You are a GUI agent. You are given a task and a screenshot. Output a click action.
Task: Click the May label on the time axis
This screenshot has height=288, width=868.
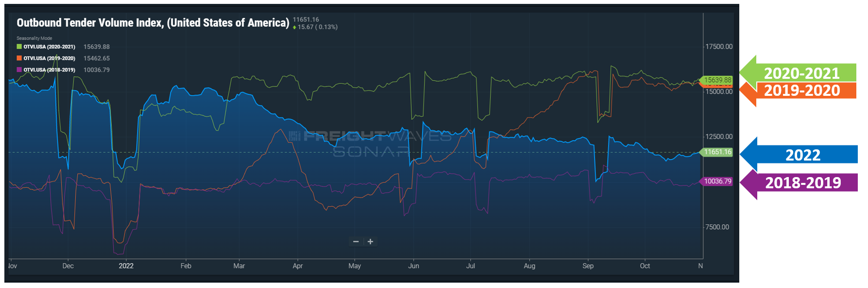pyautogui.click(x=355, y=266)
